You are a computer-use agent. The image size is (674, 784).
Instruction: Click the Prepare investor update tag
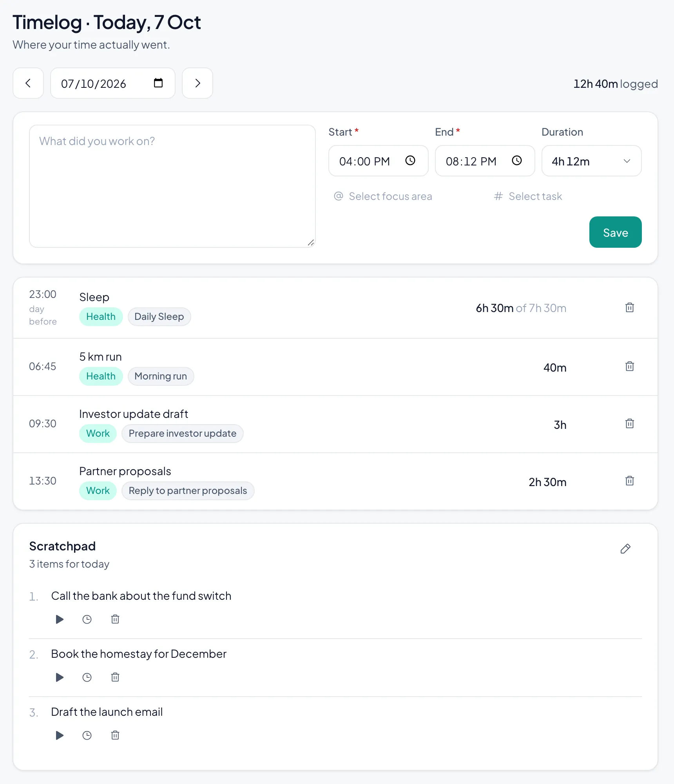pyautogui.click(x=182, y=434)
